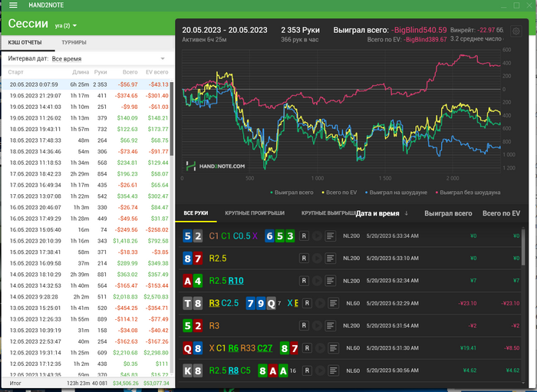Sort sessions by 'Старт' column header
Viewport: 537px width, 392px height.
16,72
